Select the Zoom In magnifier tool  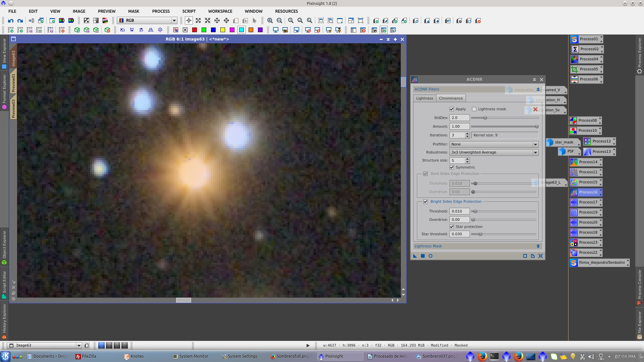pyautogui.click(x=270, y=21)
